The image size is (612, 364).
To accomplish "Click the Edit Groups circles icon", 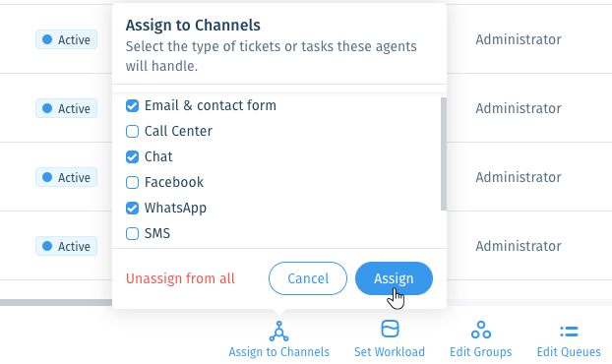I will coord(481,330).
